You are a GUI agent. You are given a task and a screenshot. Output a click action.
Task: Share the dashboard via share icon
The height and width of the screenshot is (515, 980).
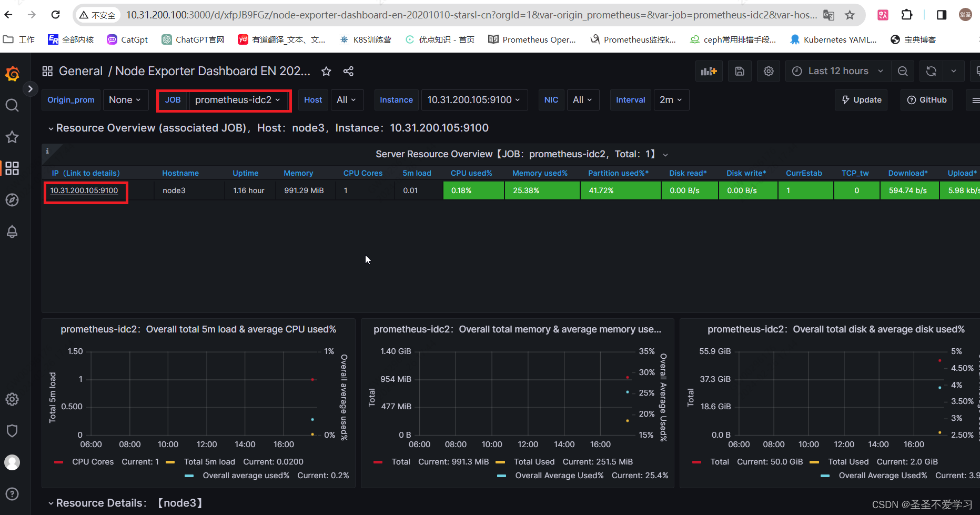[348, 71]
